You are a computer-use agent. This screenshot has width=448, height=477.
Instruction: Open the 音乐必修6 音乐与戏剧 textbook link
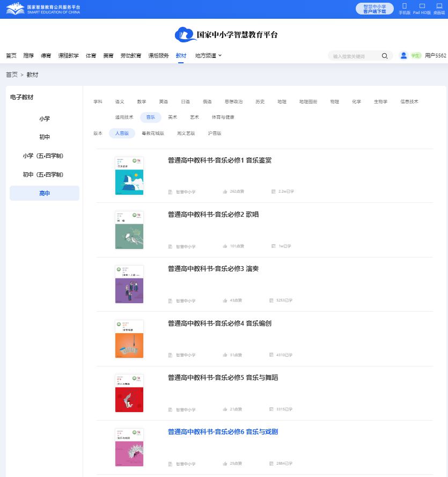click(x=223, y=432)
